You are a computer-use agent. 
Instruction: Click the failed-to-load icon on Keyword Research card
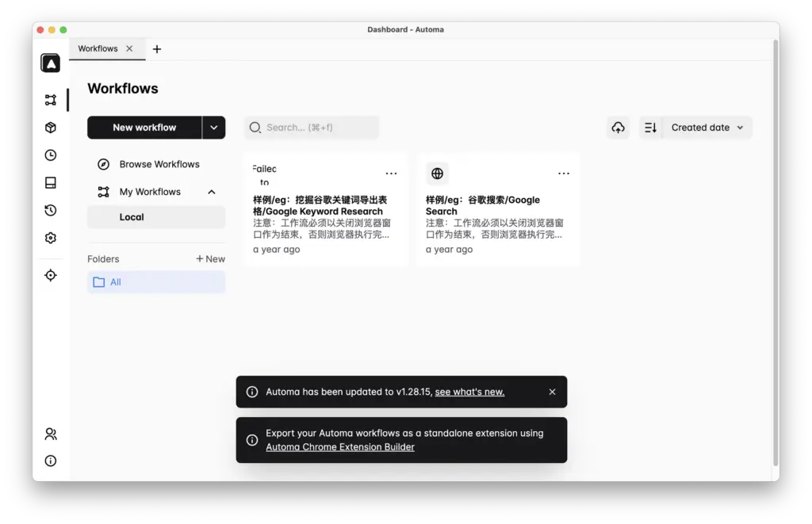265,174
